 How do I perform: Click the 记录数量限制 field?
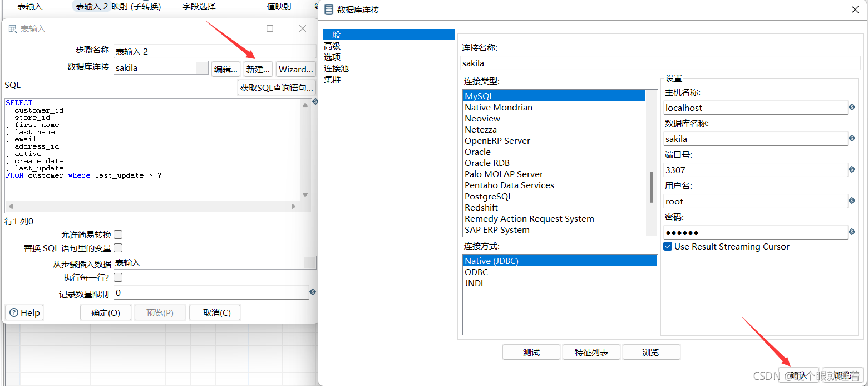coord(211,292)
